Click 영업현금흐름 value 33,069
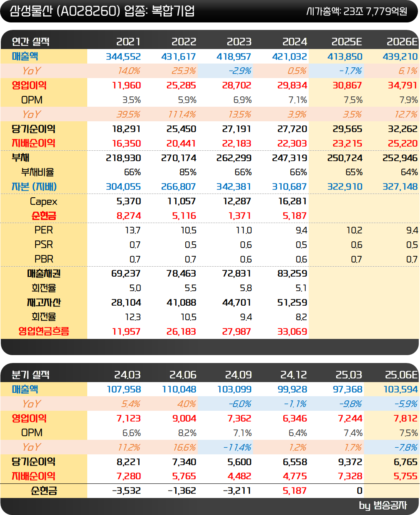Viewport: 420px width, 515px height. click(x=292, y=332)
